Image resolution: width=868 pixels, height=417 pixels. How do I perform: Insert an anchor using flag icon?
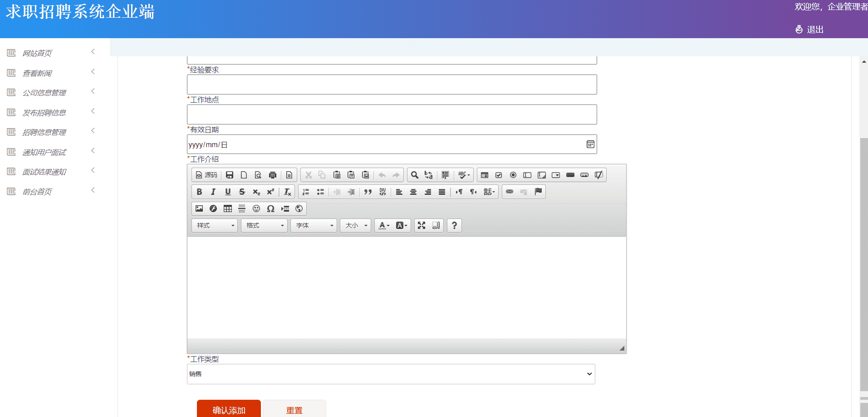click(x=538, y=192)
